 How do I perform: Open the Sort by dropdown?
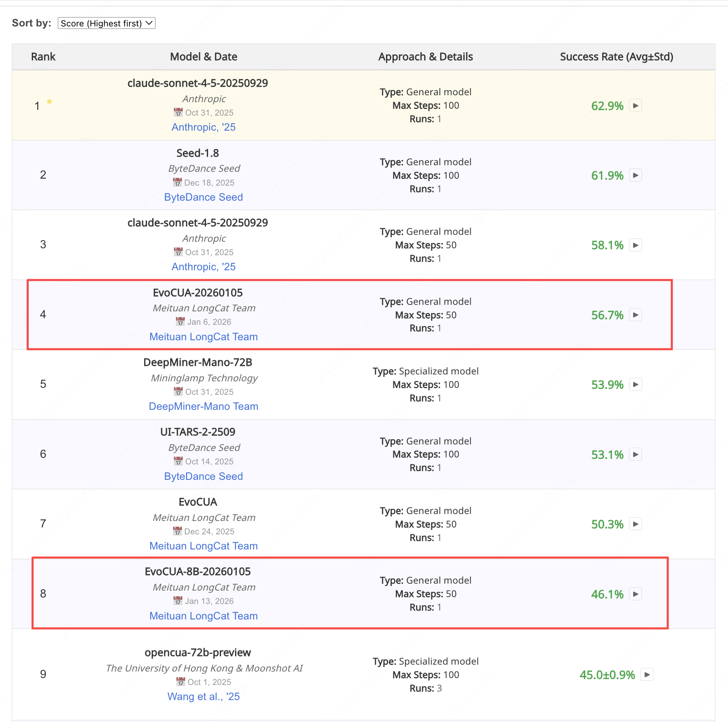click(107, 23)
